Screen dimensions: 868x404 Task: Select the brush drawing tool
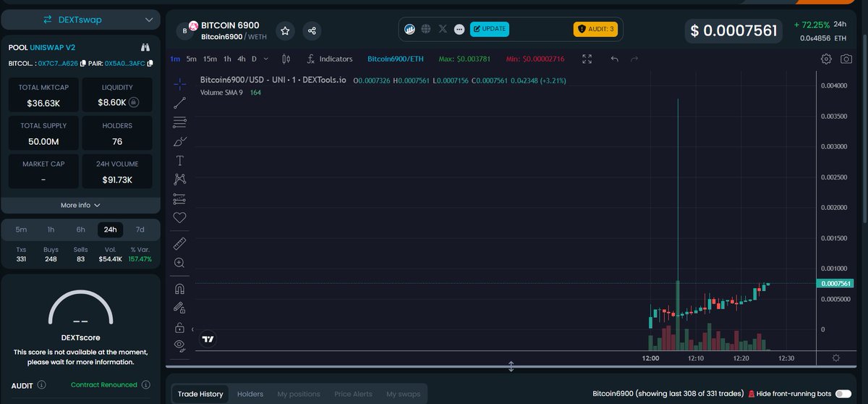(x=180, y=141)
